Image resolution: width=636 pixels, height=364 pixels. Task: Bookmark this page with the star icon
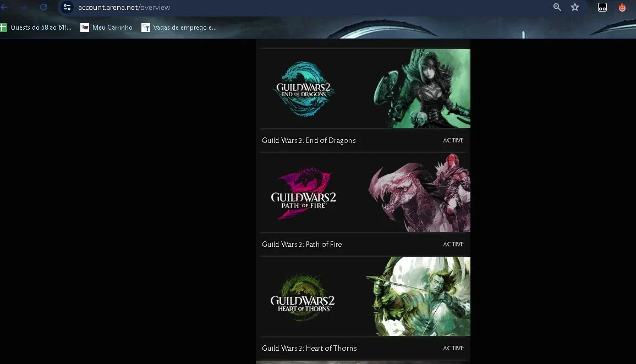pos(575,7)
